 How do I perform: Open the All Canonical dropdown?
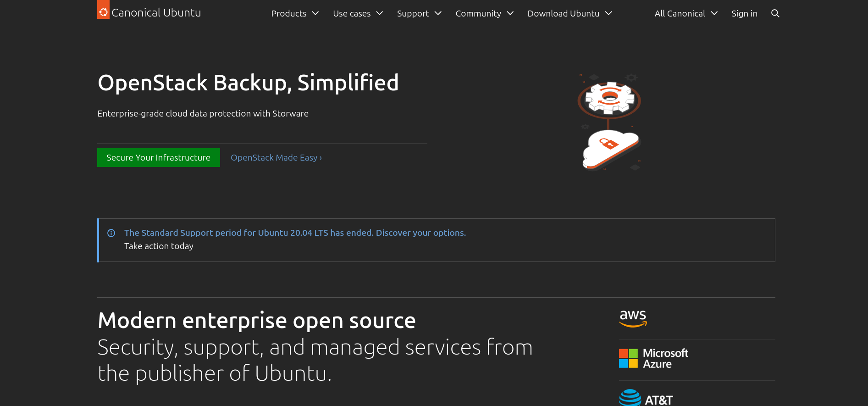tap(686, 13)
